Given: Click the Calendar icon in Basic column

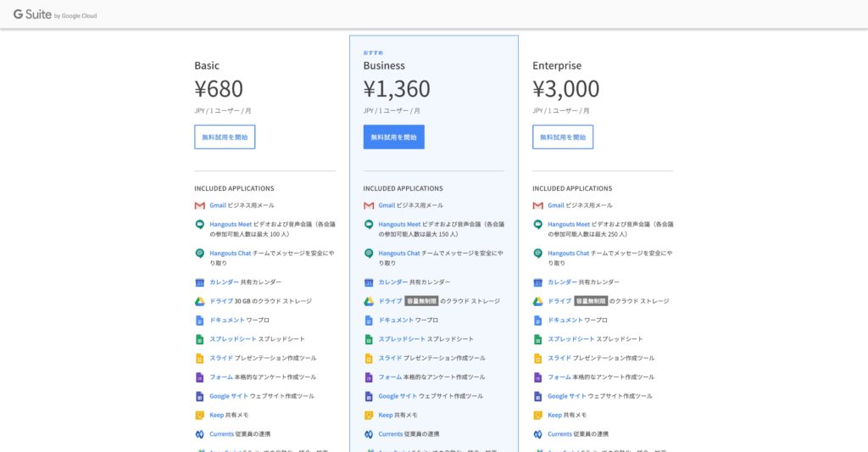Looking at the screenshot, I should point(200,282).
